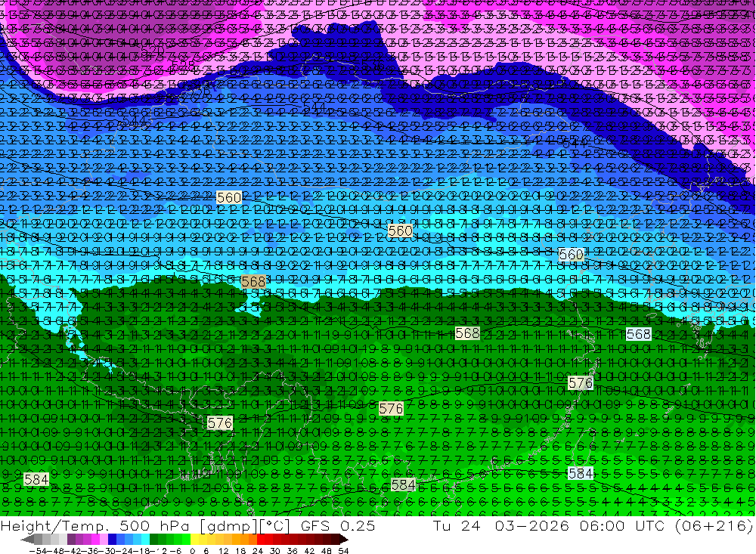
Task: Click the middle boxed '576' contour label
Action: click(391, 409)
